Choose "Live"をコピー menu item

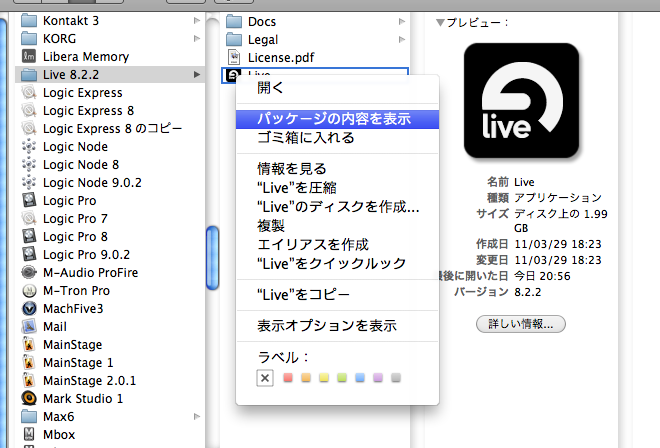click(337, 295)
